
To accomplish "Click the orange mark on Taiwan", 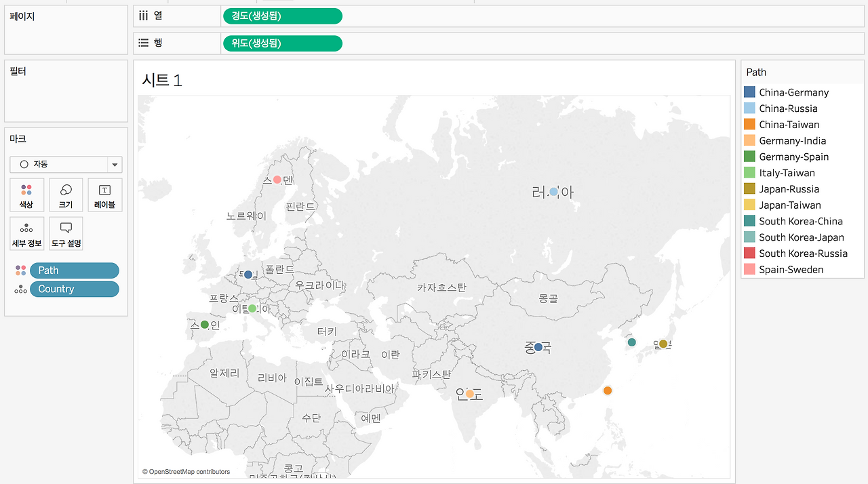I will point(608,390).
